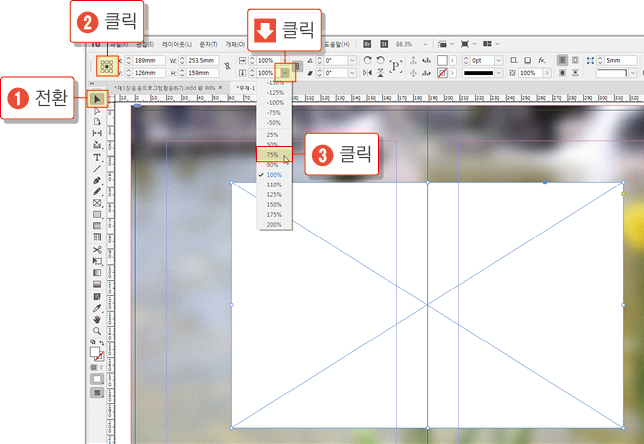The width and height of the screenshot is (644, 444).
Task: Click flip horizontal icon
Action: tap(368, 73)
